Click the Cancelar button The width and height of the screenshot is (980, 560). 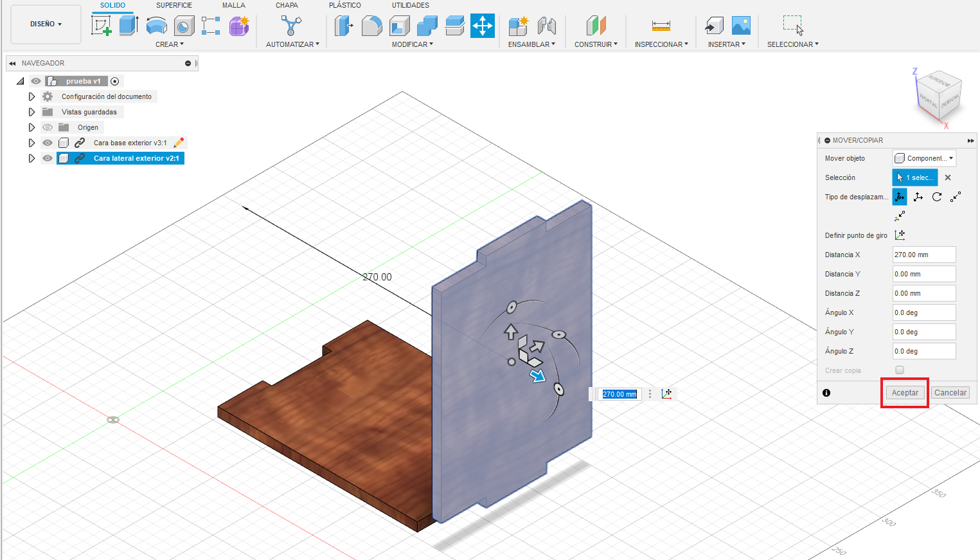coord(950,393)
